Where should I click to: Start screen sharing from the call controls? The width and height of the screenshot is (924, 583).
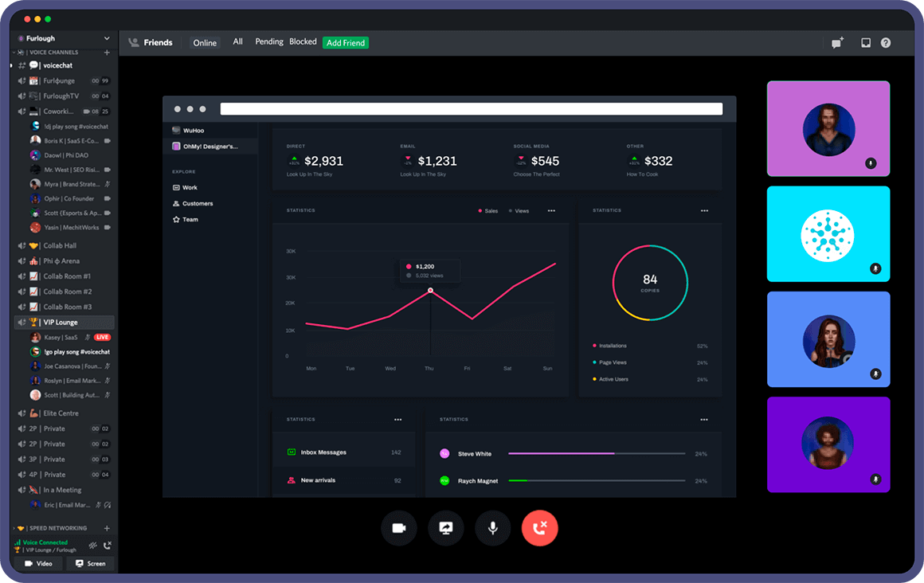click(x=446, y=528)
